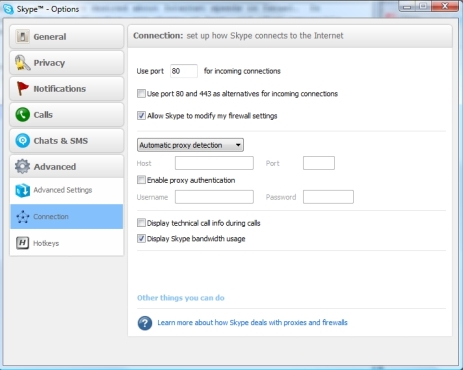
Task: Click the incoming connections port field
Action: click(184, 71)
